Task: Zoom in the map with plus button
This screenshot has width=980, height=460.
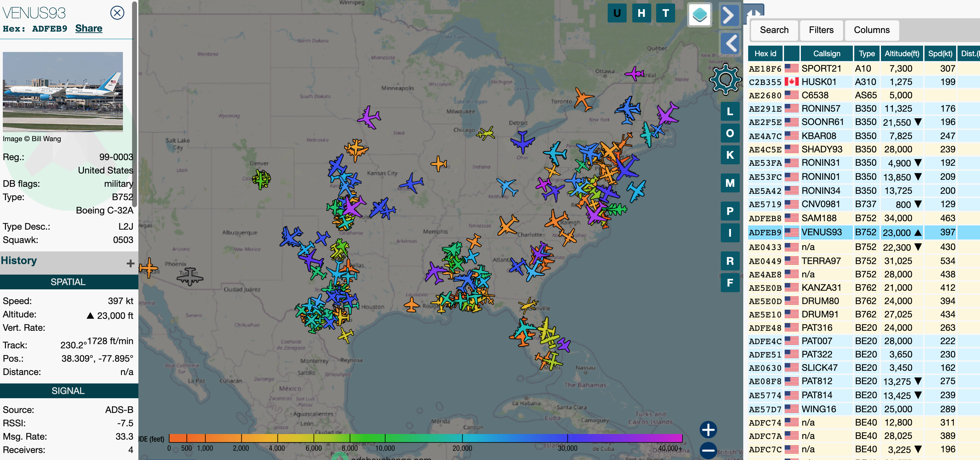Action: click(708, 429)
